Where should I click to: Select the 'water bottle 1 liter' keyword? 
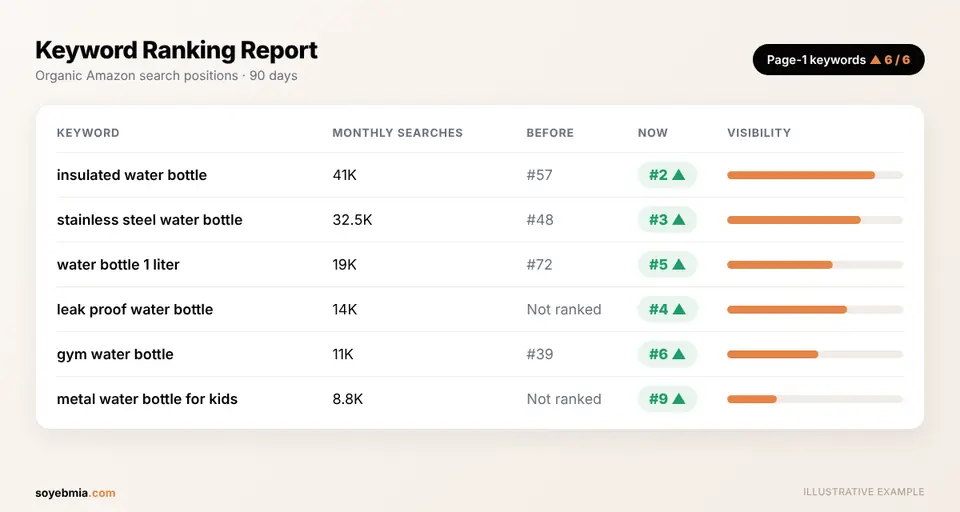click(x=118, y=265)
